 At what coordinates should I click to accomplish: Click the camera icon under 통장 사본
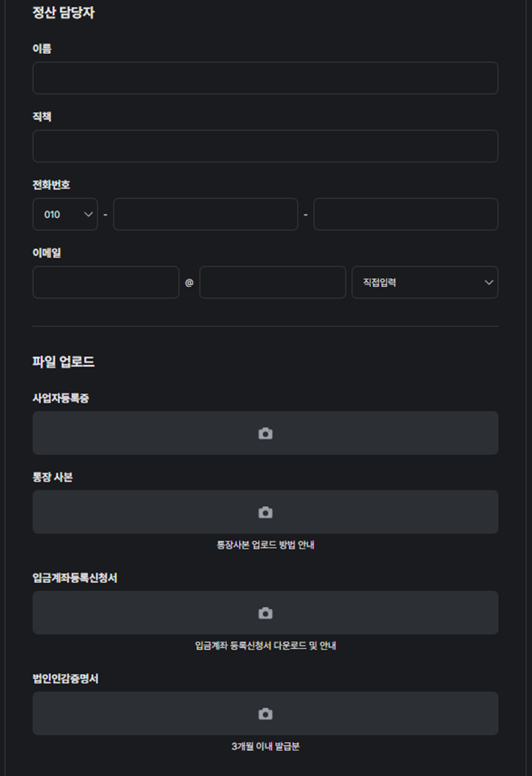pyautogui.click(x=265, y=512)
